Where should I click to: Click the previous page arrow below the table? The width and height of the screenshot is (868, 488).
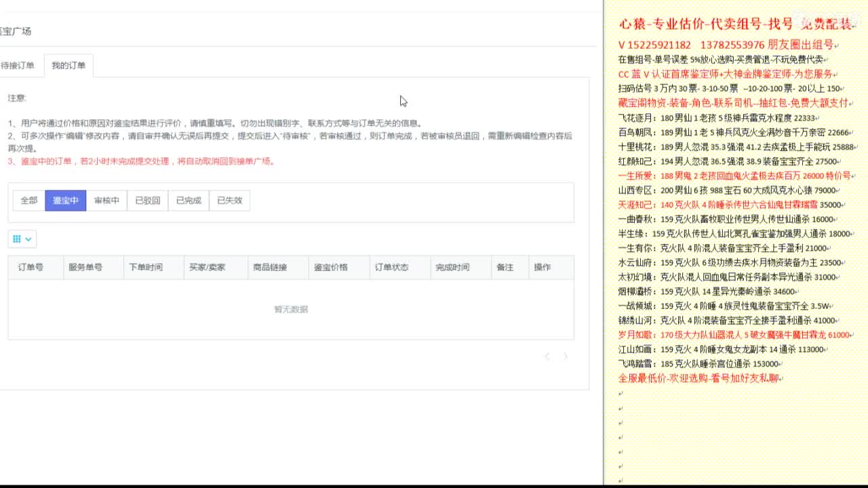click(x=547, y=356)
